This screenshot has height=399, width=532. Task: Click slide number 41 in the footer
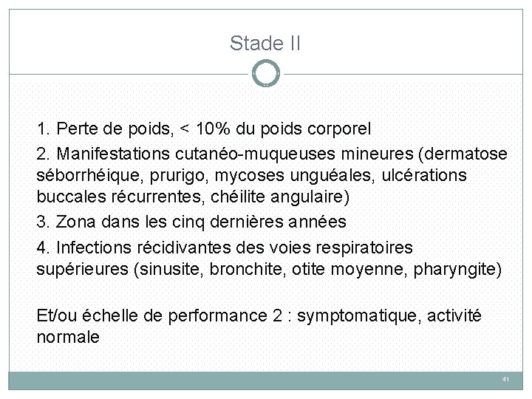[x=505, y=380]
